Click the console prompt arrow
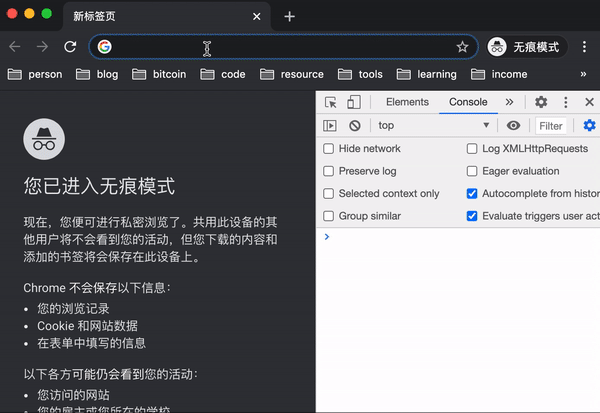600x413 pixels. click(327, 237)
